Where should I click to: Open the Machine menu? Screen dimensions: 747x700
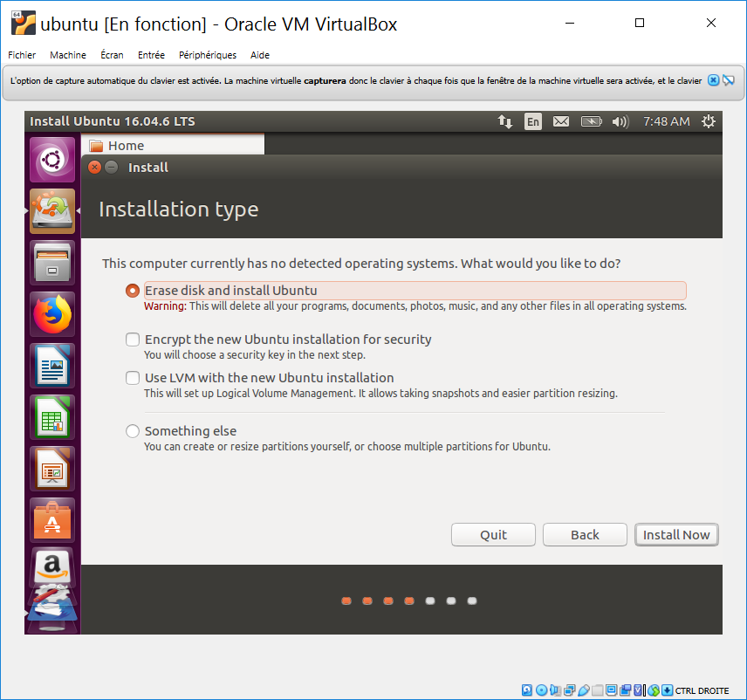(x=68, y=55)
